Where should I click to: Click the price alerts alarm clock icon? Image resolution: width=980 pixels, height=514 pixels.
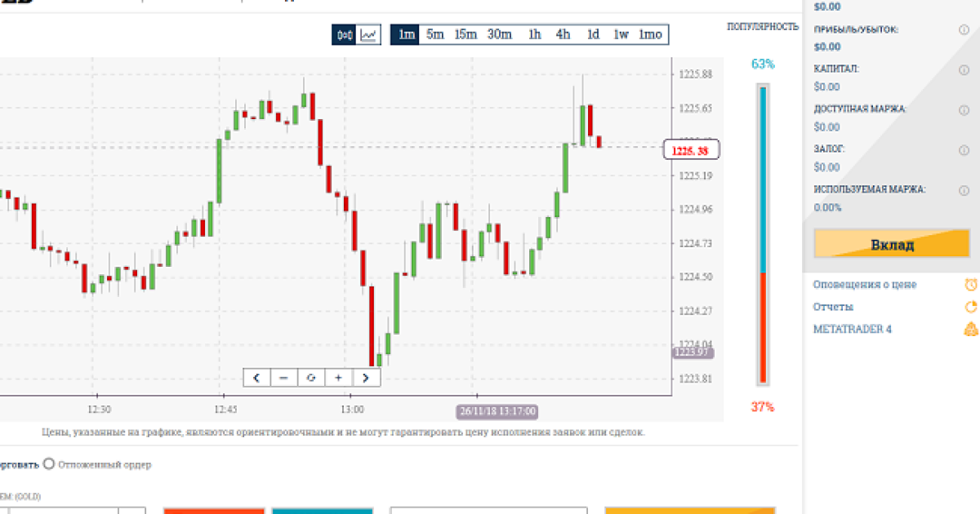pyautogui.click(x=971, y=285)
